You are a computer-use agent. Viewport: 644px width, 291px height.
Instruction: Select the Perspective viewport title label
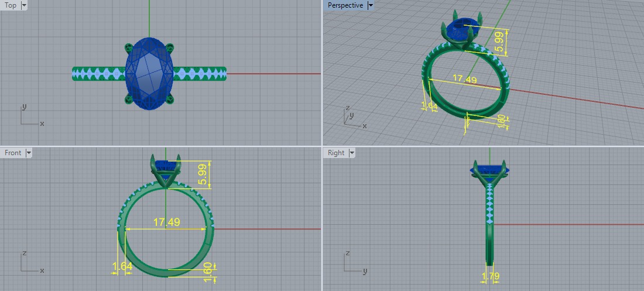[345, 5]
